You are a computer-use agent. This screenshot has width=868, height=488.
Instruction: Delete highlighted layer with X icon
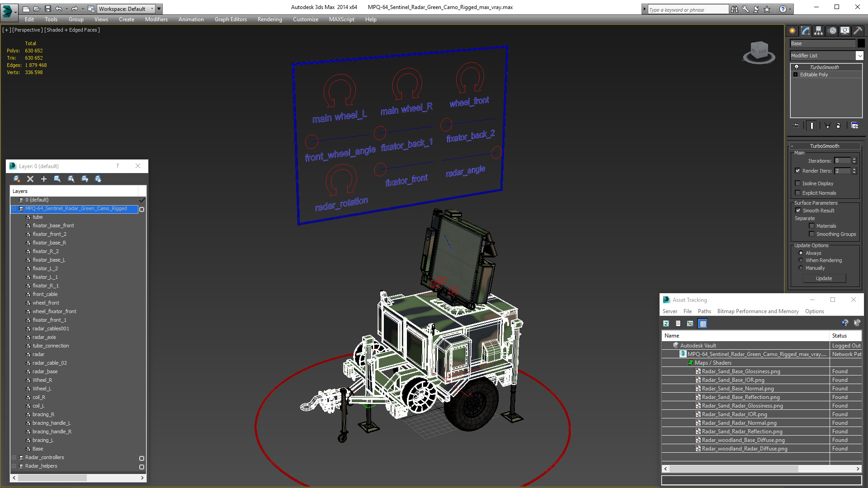pyautogui.click(x=30, y=179)
